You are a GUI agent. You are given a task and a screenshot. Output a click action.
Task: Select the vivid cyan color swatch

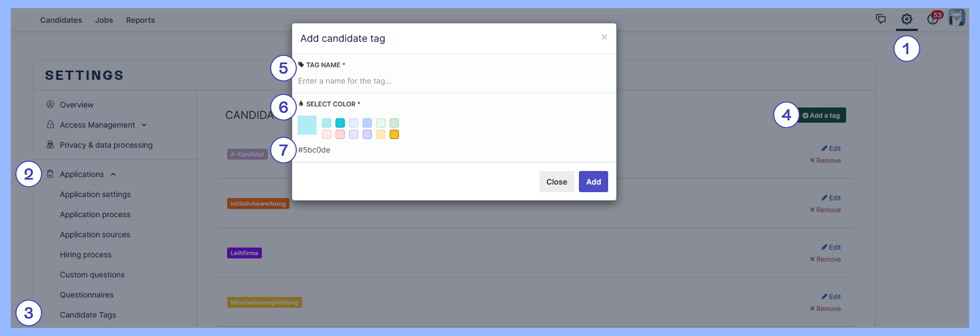click(340, 123)
